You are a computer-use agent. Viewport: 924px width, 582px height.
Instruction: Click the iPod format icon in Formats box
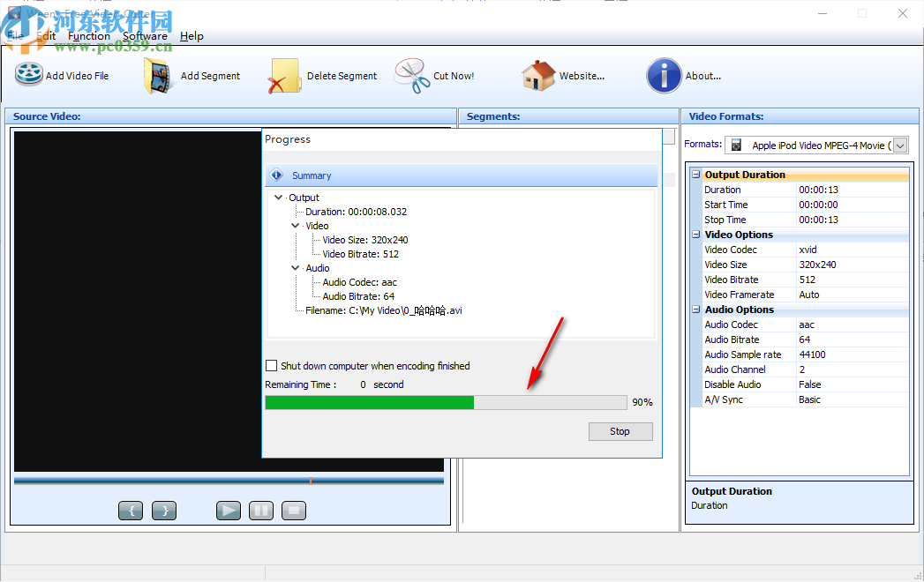tap(736, 145)
